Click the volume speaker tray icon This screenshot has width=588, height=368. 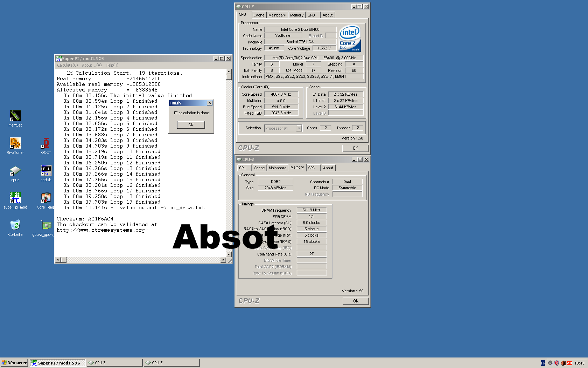coord(563,363)
